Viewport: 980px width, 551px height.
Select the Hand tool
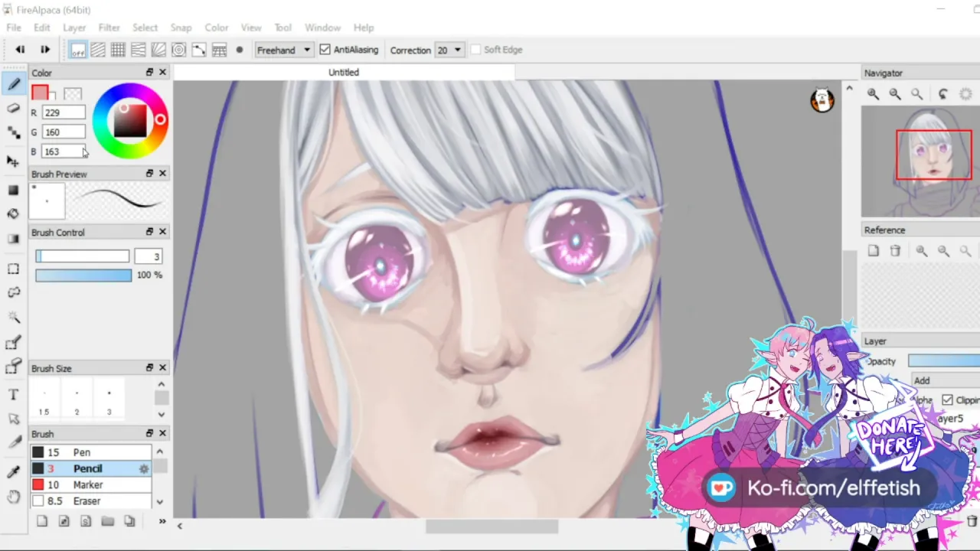[x=14, y=497]
